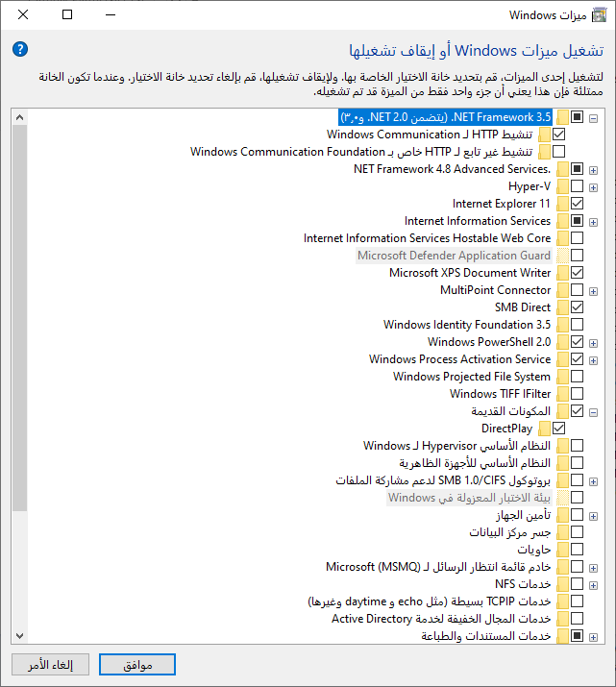Enable Windows Identity Foundation 3.5 checkbox
This screenshot has width=616, height=687.
click(x=577, y=324)
